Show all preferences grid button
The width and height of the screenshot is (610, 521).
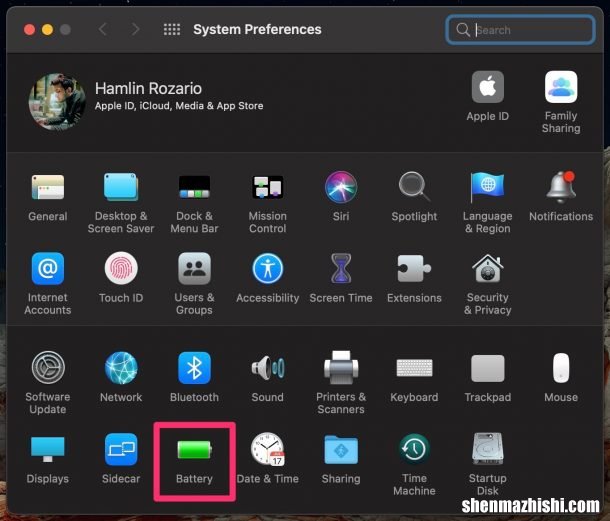(x=172, y=30)
